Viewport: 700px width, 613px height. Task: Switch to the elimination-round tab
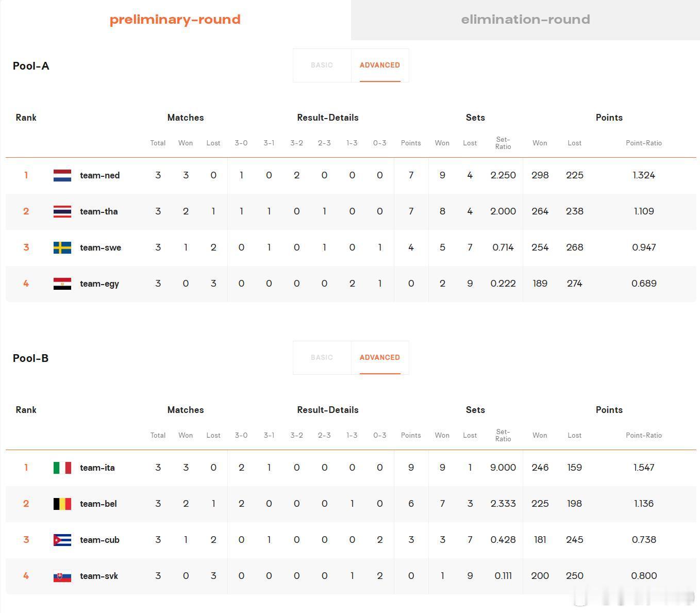tap(525, 20)
